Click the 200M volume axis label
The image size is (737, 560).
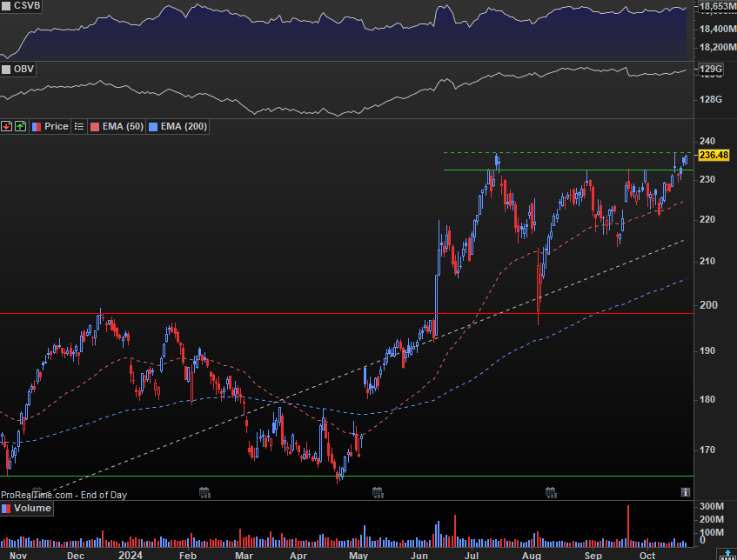712,520
